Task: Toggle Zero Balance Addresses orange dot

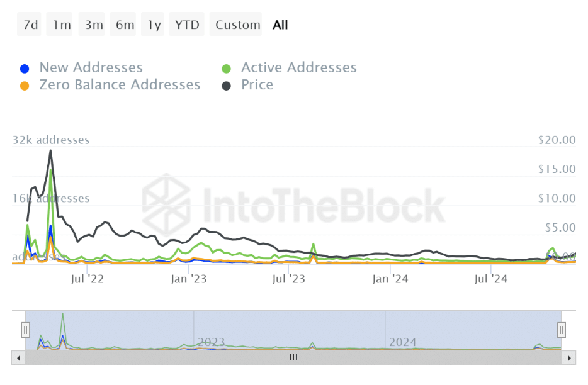Action: [25, 86]
